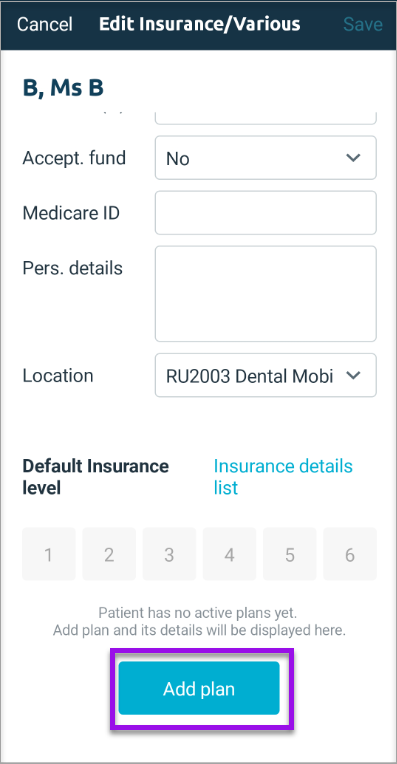The image size is (397, 764).
Task: Click the chevron arrow in Location field
Action: click(353, 375)
